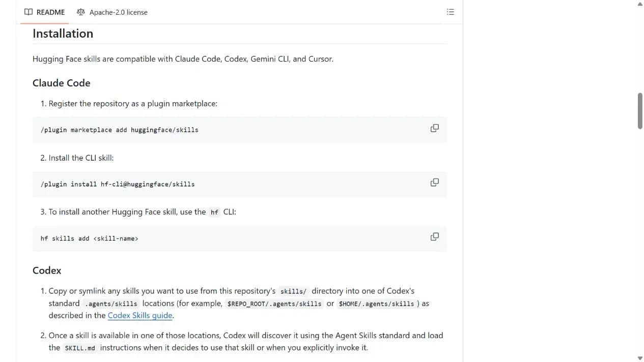Viewport: 644px width, 362px height.
Task: Copy the hf skills add command
Action: coord(434,237)
